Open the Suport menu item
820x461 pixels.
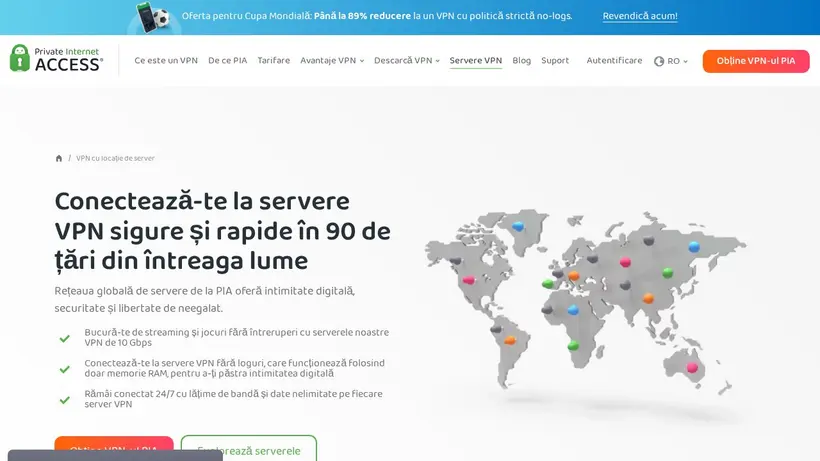555,61
